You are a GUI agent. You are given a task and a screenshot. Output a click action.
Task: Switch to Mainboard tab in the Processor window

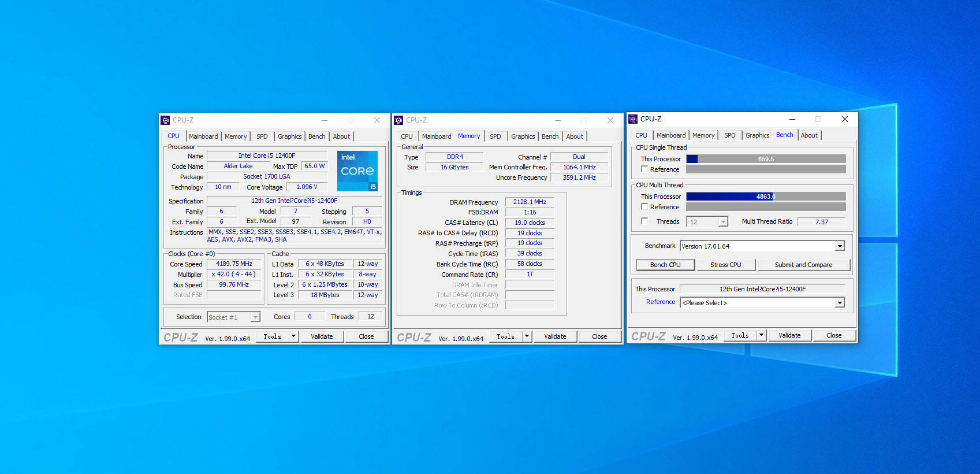tap(203, 136)
